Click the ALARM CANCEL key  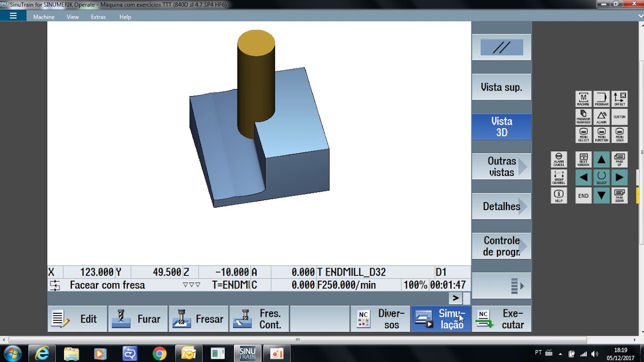pyautogui.click(x=558, y=159)
